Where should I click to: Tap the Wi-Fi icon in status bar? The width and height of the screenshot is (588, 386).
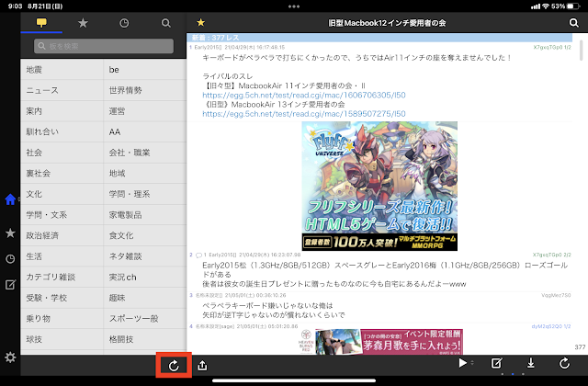pyautogui.click(x=546, y=6)
